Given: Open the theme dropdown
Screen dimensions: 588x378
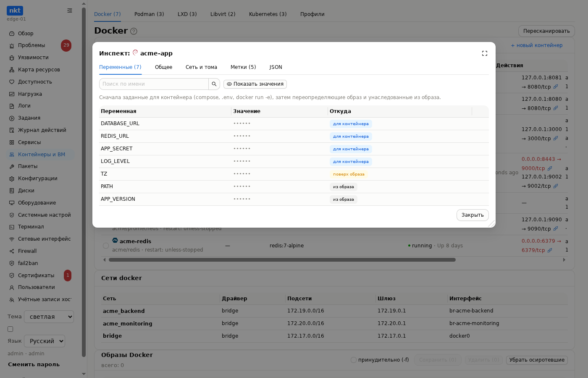Looking at the screenshot, I should [x=49, y=317].
